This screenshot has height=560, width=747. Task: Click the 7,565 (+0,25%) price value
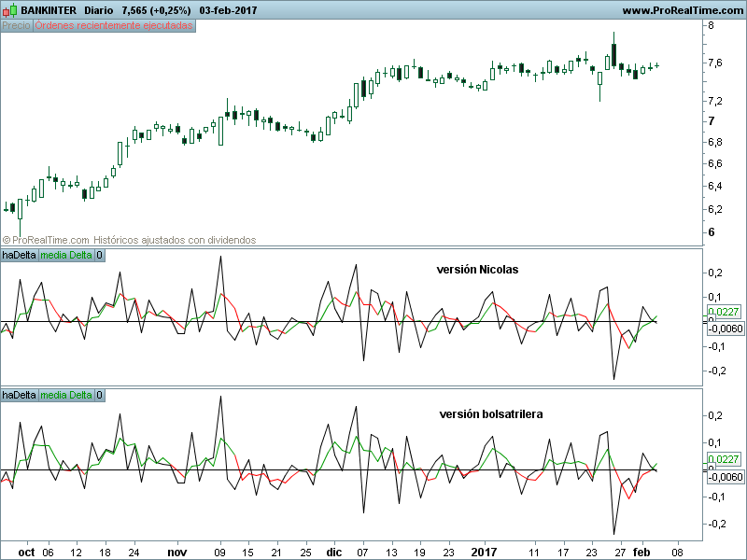click(156, 10)
